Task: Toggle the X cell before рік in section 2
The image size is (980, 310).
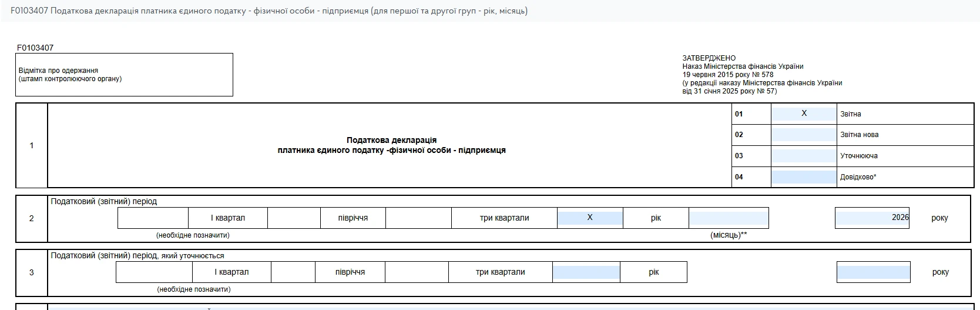Action: (x=590, y=218)
